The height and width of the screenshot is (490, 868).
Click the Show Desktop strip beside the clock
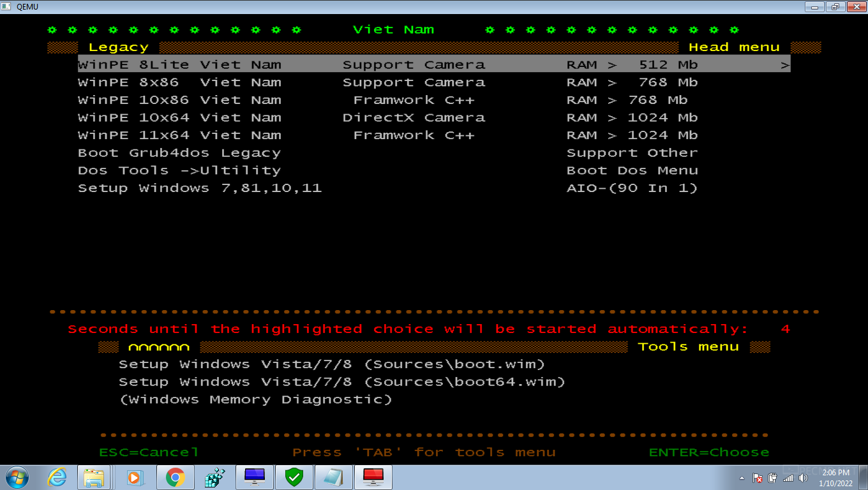click(863, 477)
